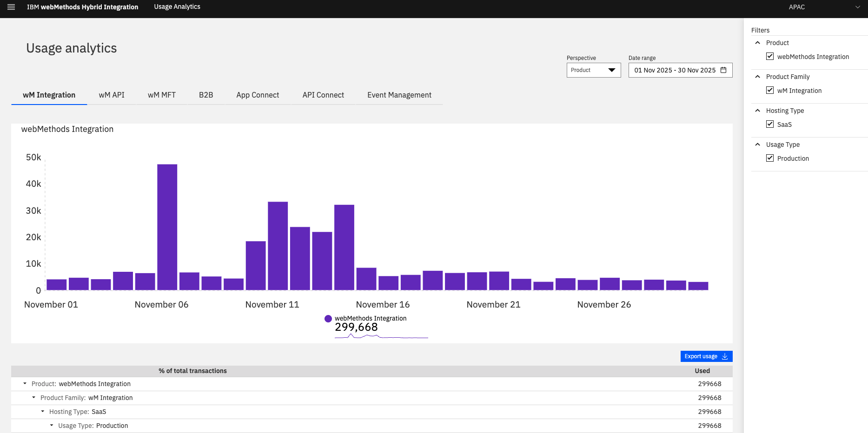Click the Used column header

[x=702, y=371]
